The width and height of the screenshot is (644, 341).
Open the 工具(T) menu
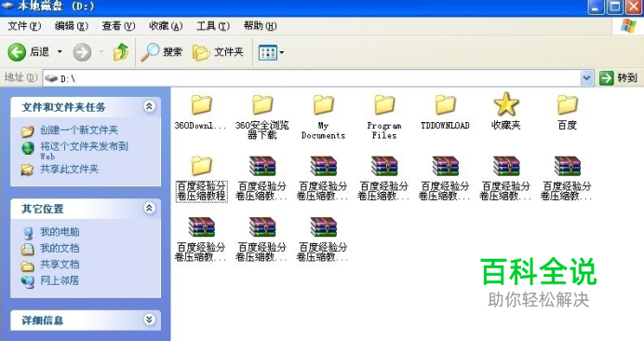(x=213, y=26)
